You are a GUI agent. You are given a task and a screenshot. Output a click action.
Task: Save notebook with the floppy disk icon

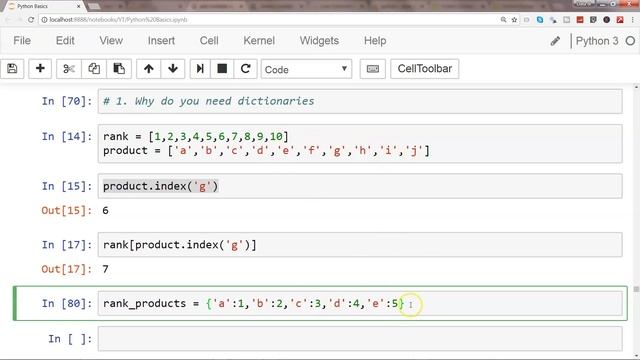pyautogui.click(x=12, y=69)
